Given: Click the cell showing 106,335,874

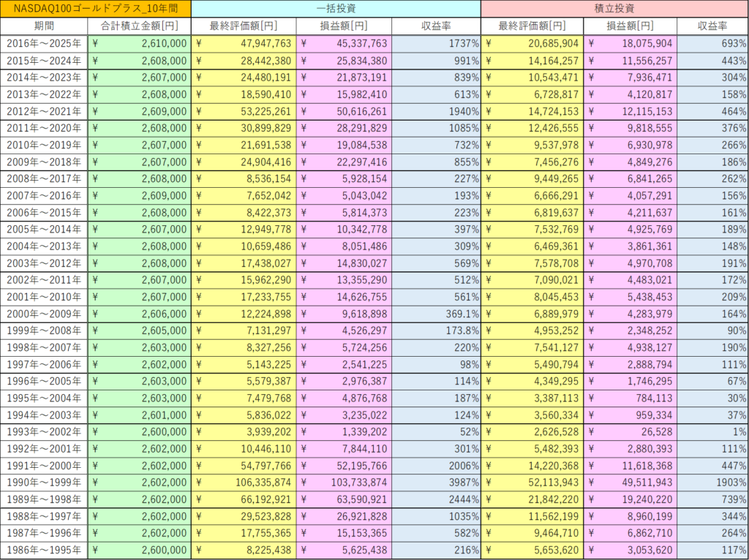Looking at the screenshot, I should 244,483.
